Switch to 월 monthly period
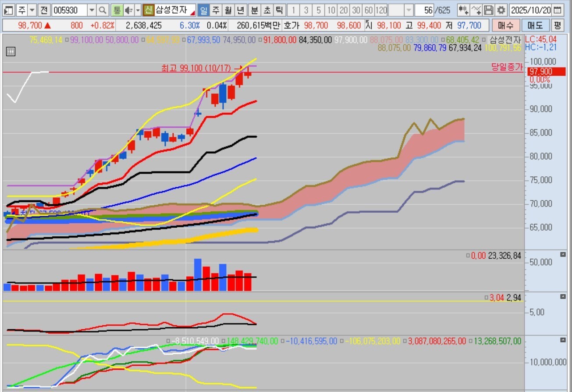The width and height of the screenshot is (572, 392). (228, 10)
